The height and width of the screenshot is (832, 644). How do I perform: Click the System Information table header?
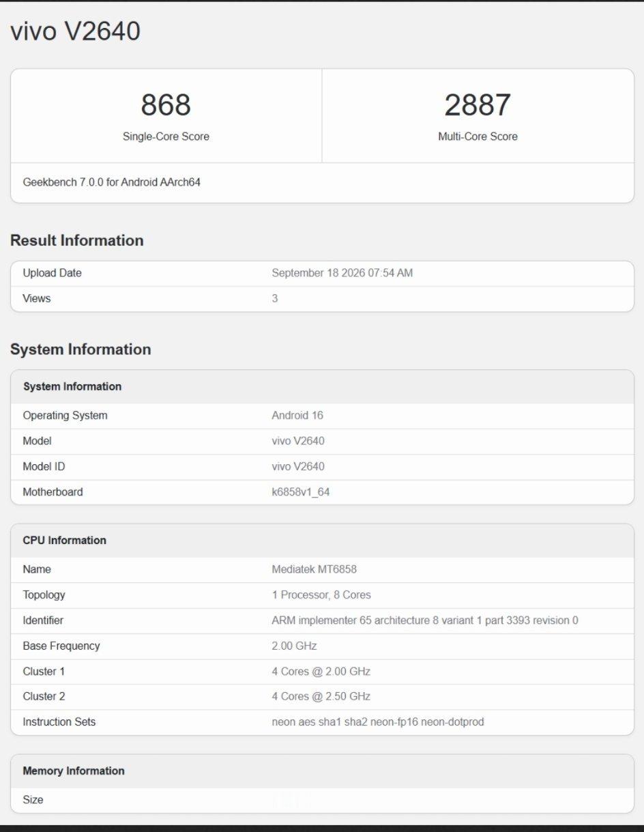coord(72,386)
